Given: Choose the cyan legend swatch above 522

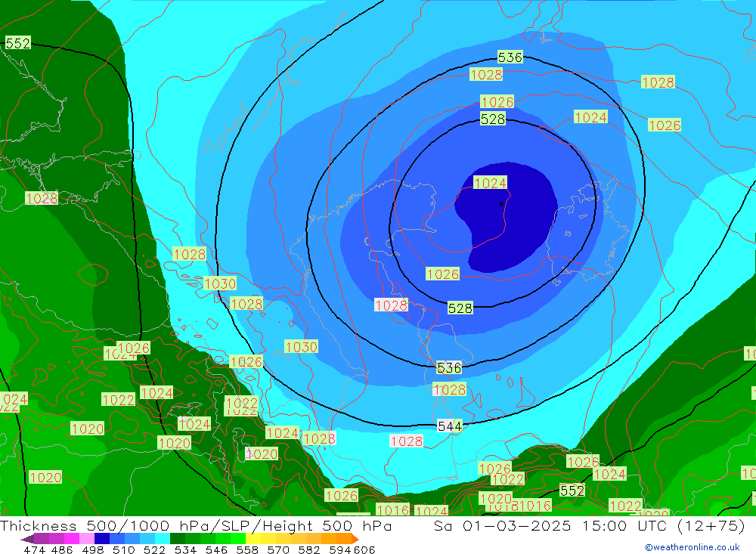Looking at the screenshot, I should coord(163,539).
